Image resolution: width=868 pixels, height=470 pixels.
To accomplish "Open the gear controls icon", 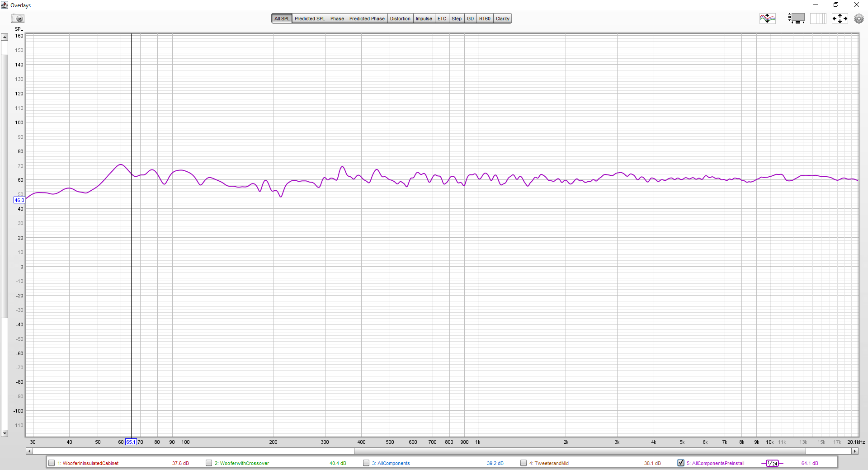I will [859, 19].
